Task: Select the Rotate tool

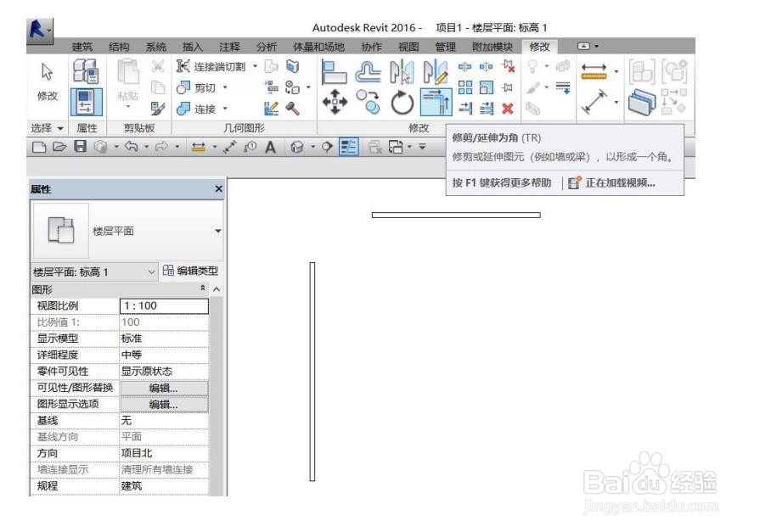Action: click(x=402, y=102)
